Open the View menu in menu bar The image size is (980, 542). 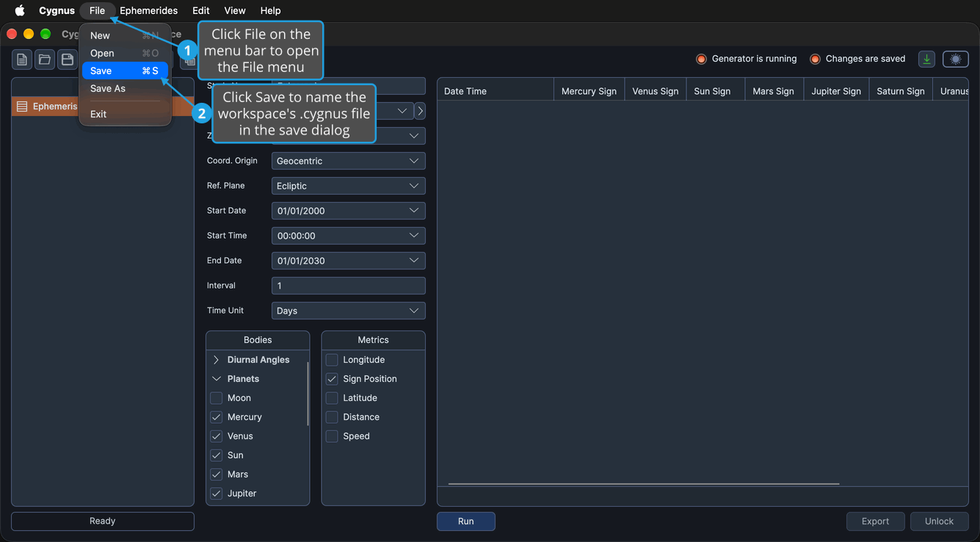click(235, 10)
